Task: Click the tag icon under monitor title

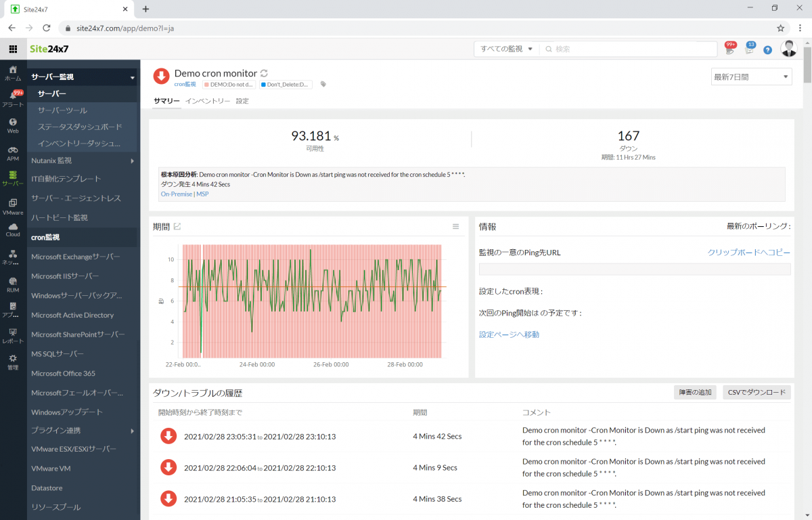Action: click(x=323, y=85)
